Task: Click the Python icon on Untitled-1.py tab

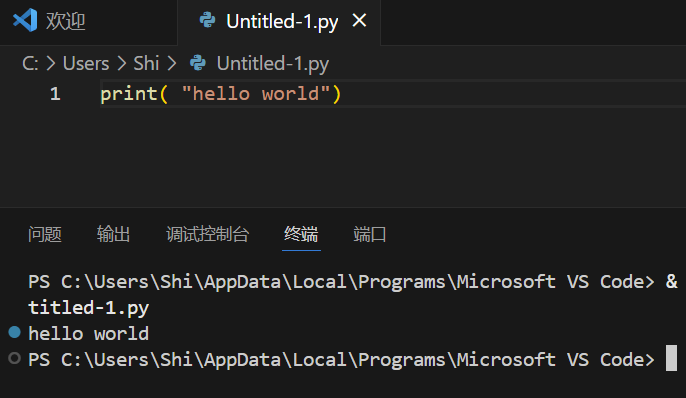Action: click(x=207, y=20)
